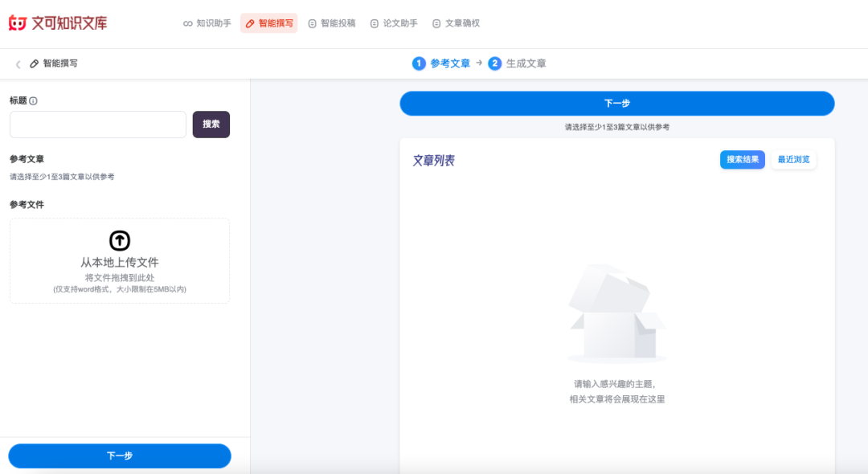The width and height of the screenshot is (868, 474).
Task: Click the info icon next to 标题
Action: (x=33, y=100)
